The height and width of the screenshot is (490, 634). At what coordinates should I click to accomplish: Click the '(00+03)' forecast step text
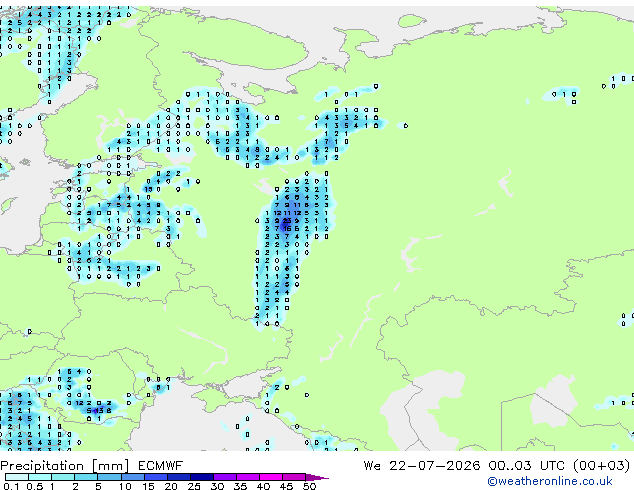[602, 466]
